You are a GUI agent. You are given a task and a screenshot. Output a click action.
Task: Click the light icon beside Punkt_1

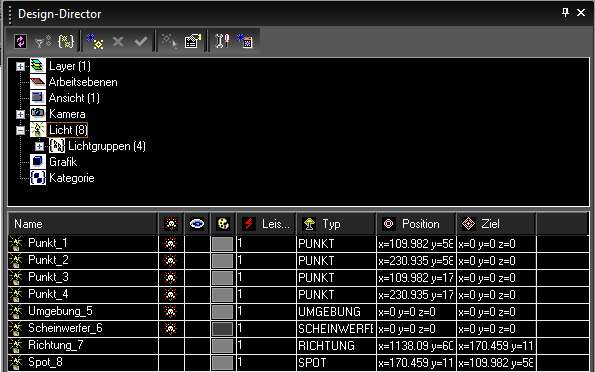tap(16, 243)
